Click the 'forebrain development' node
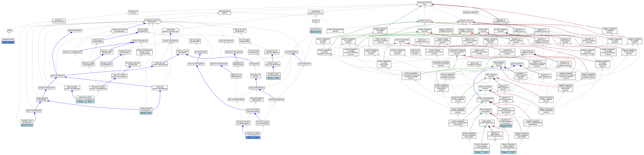The width and height of the screenshot is (644, 155). (46, 88)
